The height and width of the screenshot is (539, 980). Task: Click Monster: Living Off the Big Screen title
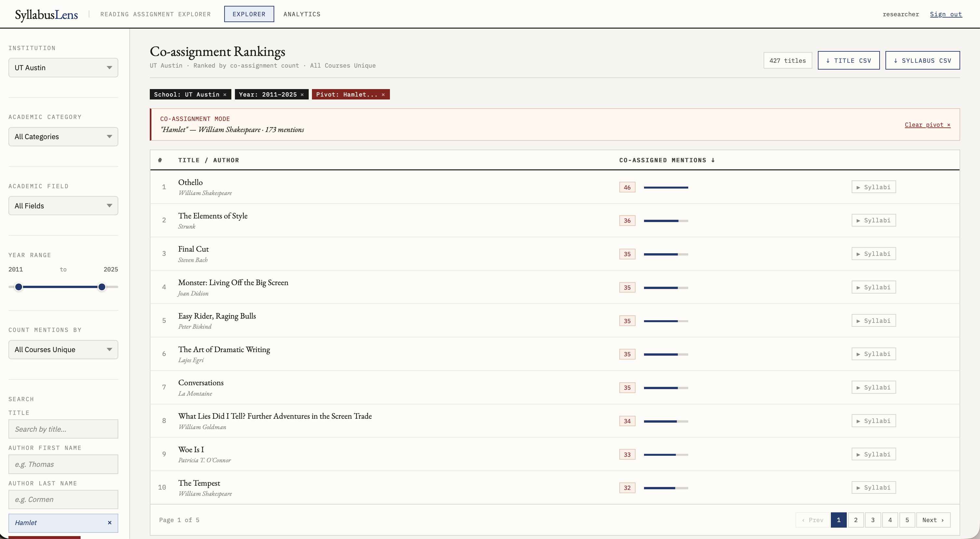point(233,283)
